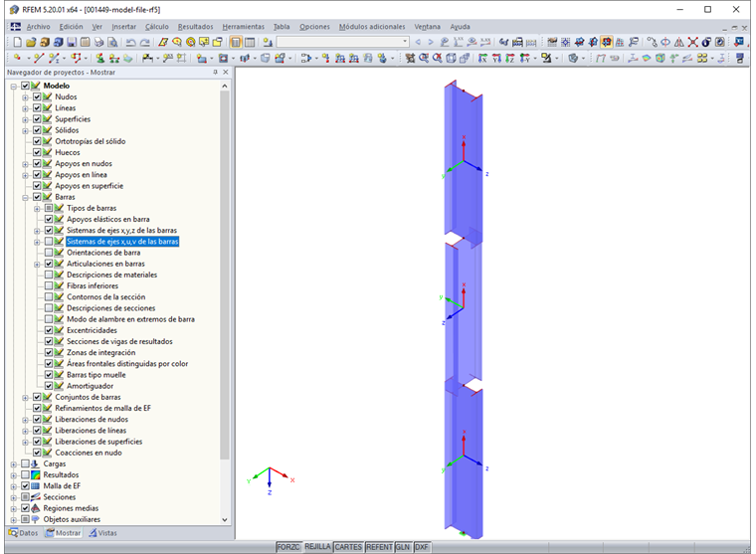The height and width of the screenshot is (554, 756).
Task: Enable Fibras inferiores checkbox
Action: pos(49,285)
